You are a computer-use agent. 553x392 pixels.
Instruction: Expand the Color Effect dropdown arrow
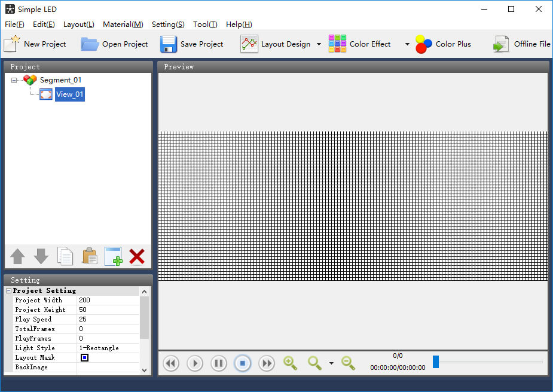click(x=407, y=44)
